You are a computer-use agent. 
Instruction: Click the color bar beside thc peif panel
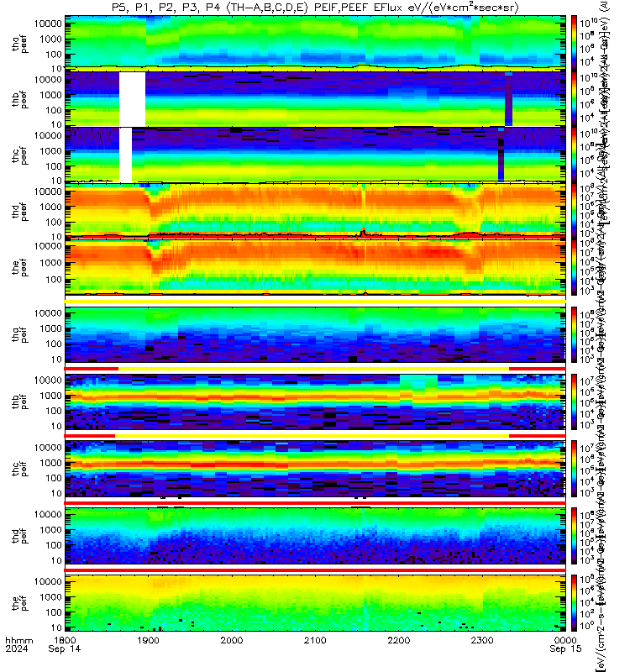(575, 469)
